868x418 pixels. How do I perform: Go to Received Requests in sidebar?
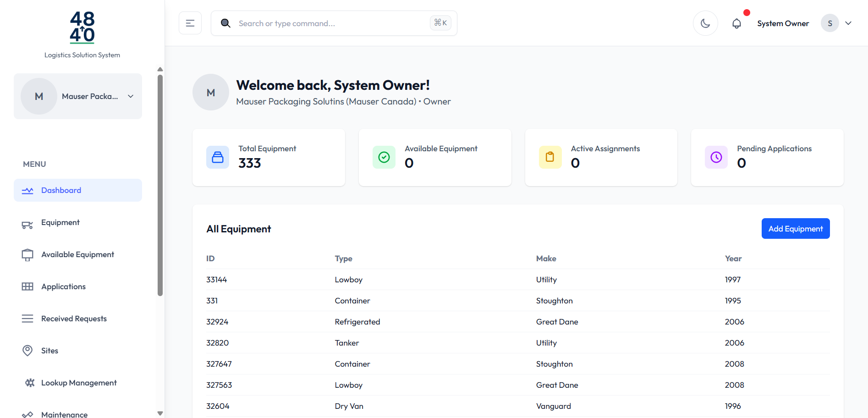pos(74,319)
